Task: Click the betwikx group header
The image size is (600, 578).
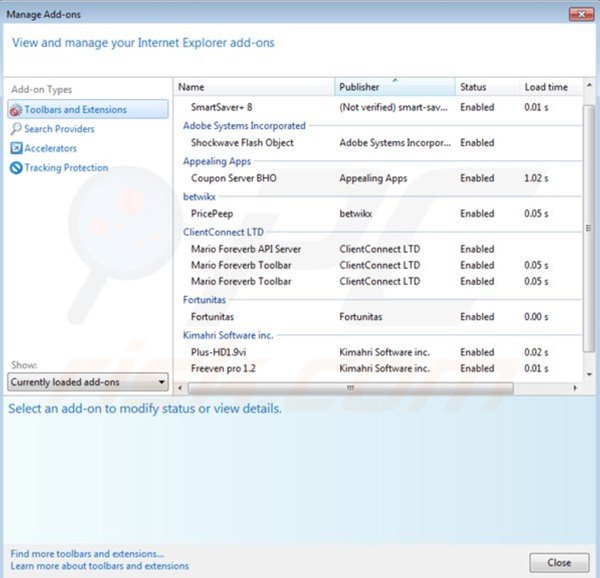Action: pyautogui.click(x=199, y=197)
